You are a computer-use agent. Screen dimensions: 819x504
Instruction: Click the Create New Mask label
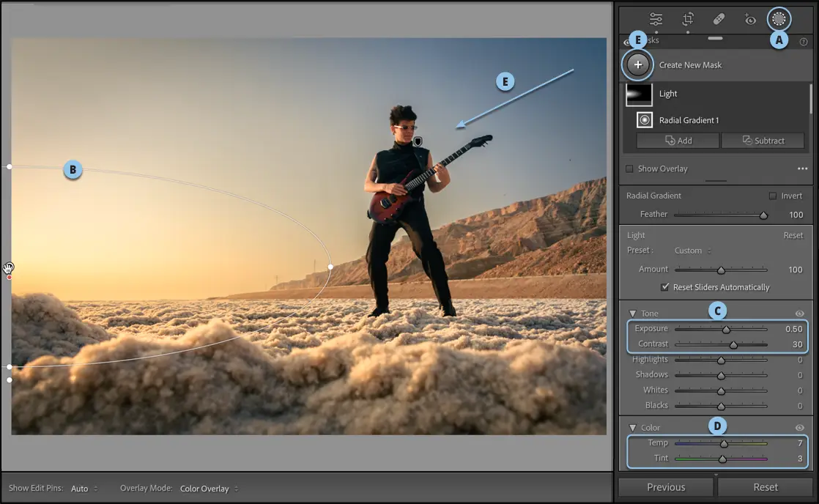point(690,65)
